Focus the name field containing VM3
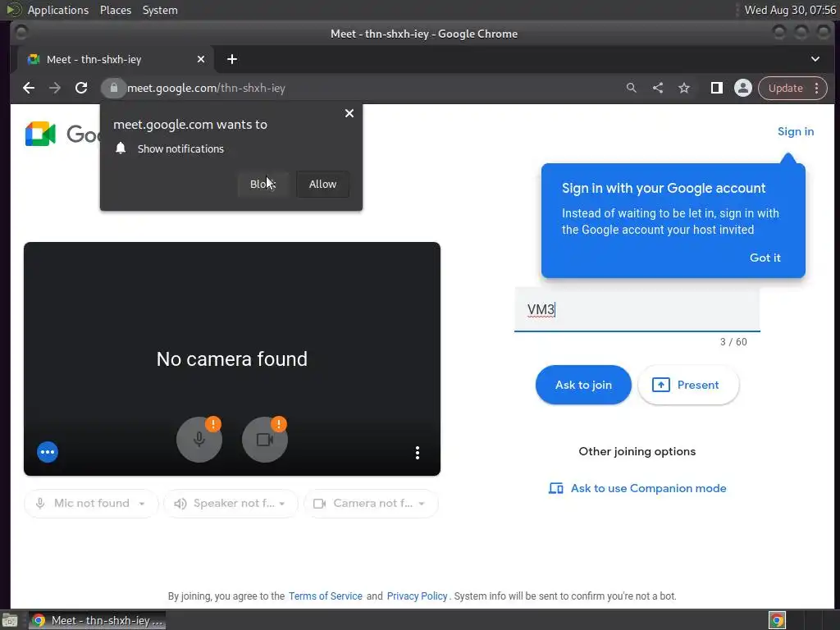 tap(637, 309)
